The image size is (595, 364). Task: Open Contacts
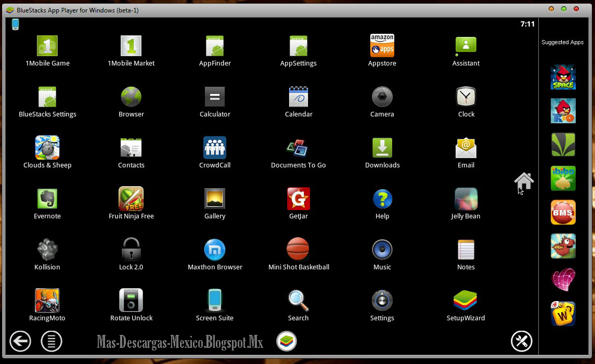(131, 148)
